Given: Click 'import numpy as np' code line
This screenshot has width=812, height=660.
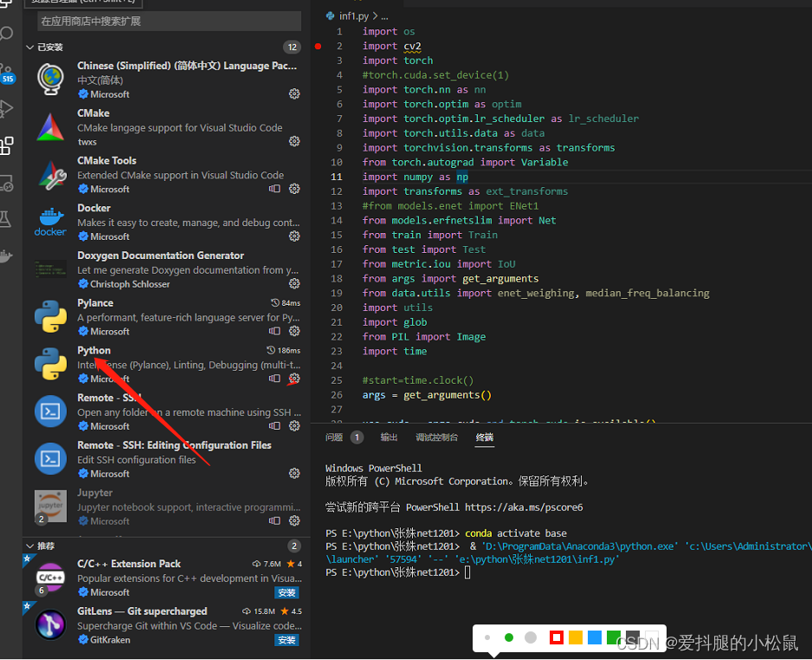Looking at the screenshot, I should (x=415, y=177).
